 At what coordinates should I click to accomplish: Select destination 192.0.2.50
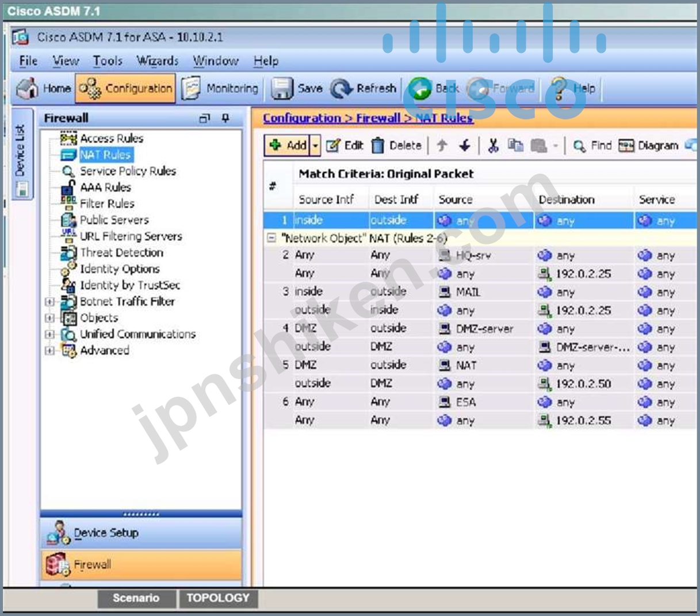[x=575, y=384]
